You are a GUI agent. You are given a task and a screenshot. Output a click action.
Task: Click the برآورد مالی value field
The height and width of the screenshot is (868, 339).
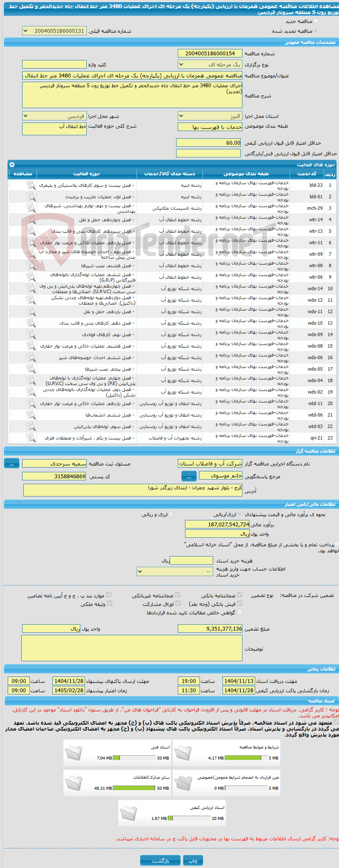pos(217,524)
